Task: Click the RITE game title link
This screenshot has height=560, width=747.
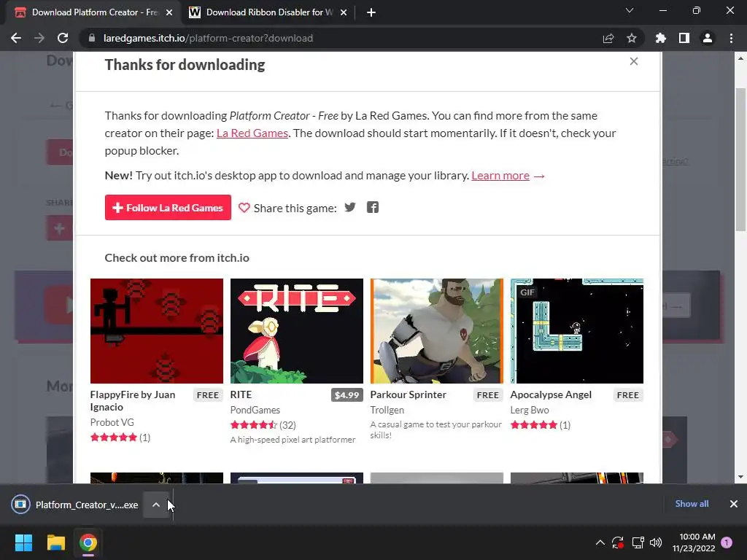Action: tap(241, 394)
